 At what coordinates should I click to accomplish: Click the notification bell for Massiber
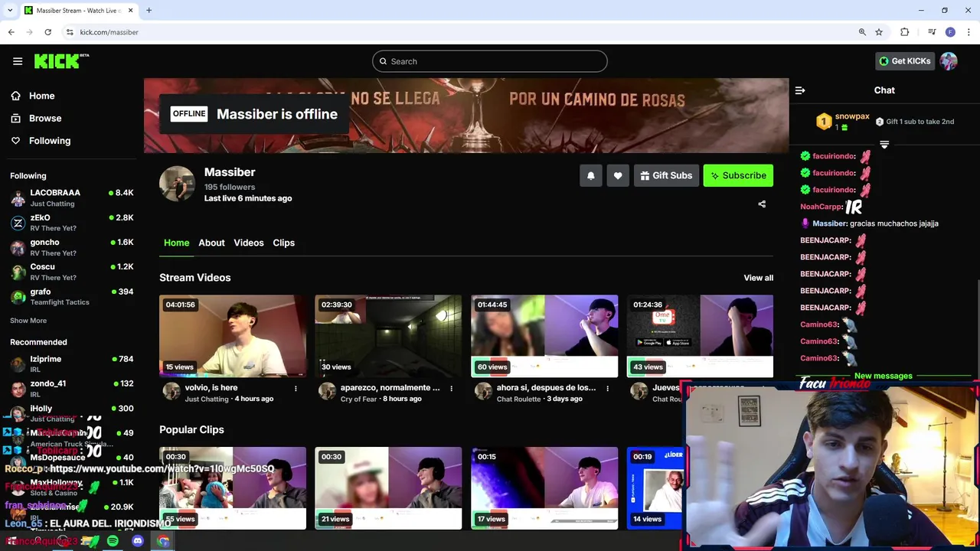click(590, 175)
